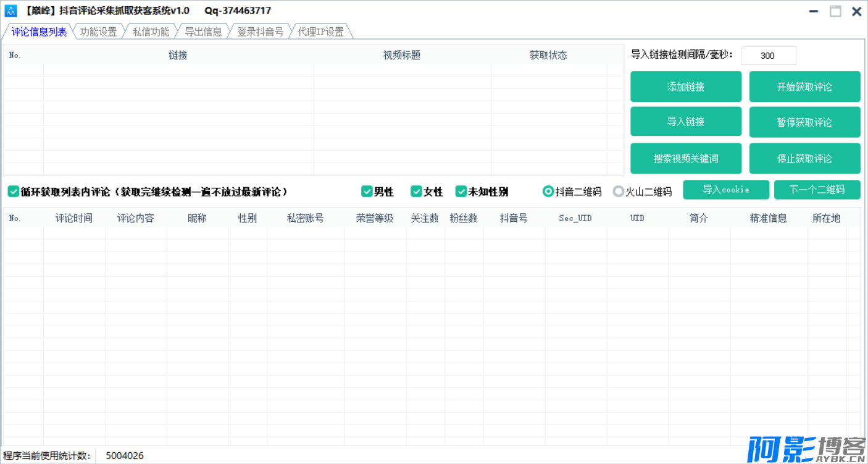Toggle the 循环获取列表内评论 checkbox
868x464 pixels.
point(14,192)
